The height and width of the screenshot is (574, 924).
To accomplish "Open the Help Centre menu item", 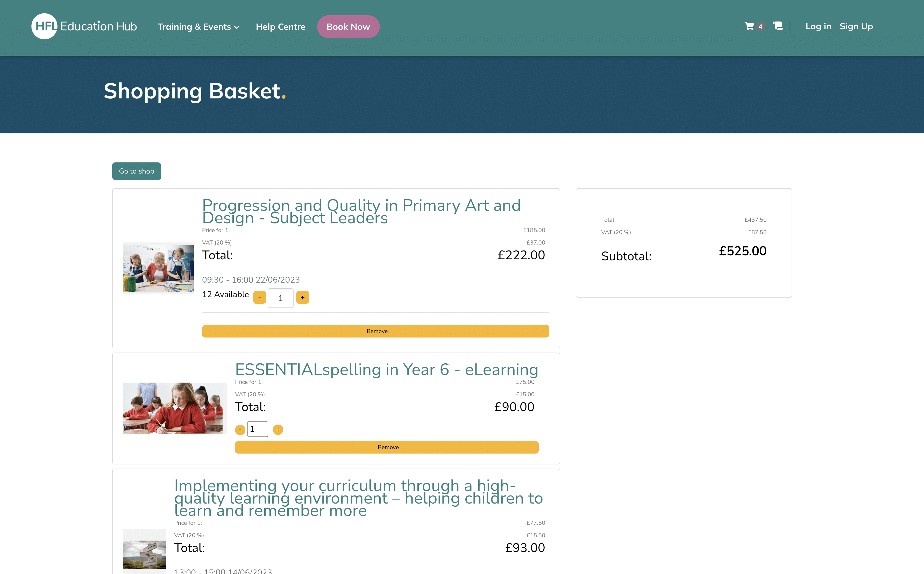I will [x=280, y=27].
